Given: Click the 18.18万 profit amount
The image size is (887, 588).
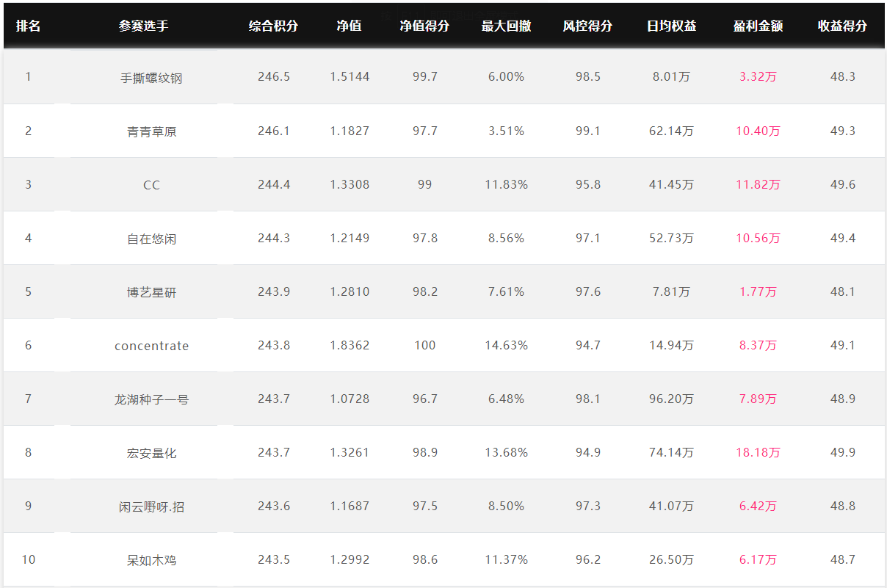Looking at the screenshot, I should click(x=758, y=453).
